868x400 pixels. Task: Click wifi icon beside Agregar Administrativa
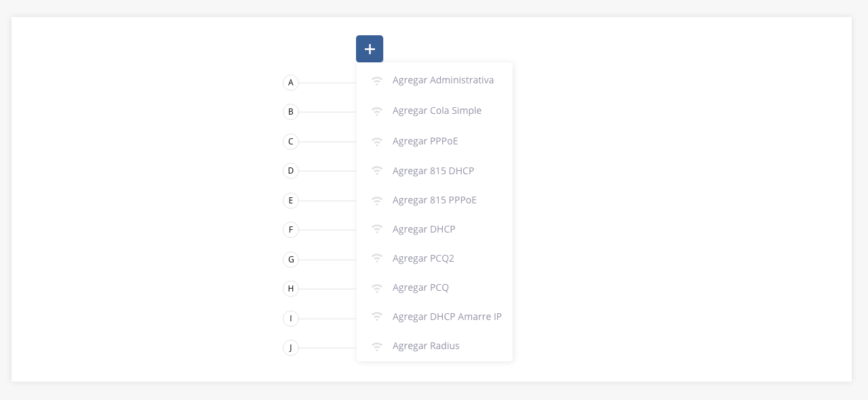(377, 81)
